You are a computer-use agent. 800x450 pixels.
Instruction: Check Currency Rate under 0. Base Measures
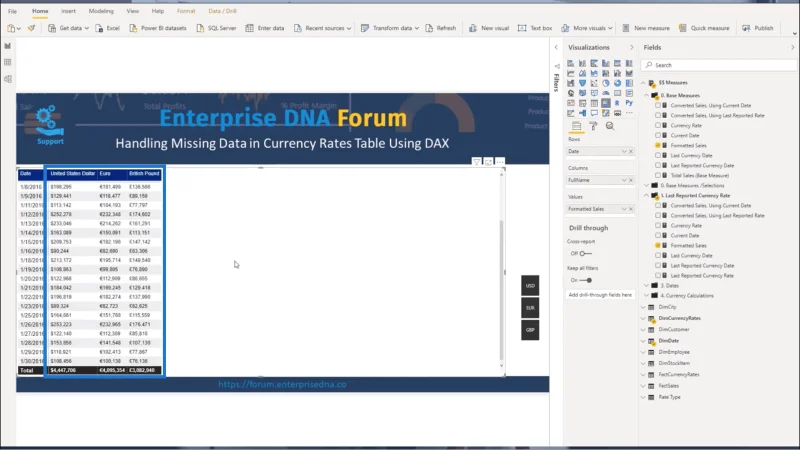point(658,126)
